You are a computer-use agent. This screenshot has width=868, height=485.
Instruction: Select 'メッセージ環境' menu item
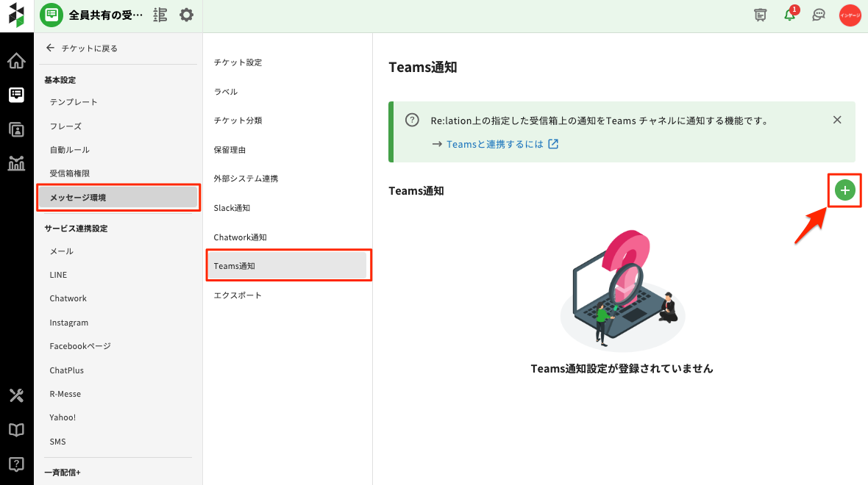118,198
